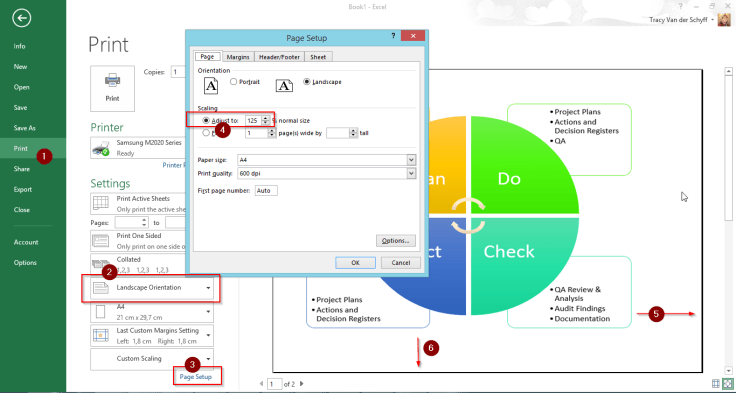The width and height of the screenshot is (736, 393).
Task: Click the large Print printer icon button
Action: tap(112, 88)
